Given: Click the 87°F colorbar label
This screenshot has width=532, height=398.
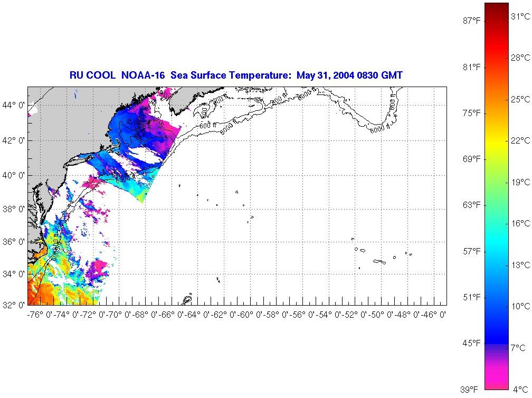Looking at the screenshot, I should (x=472, y=21).
